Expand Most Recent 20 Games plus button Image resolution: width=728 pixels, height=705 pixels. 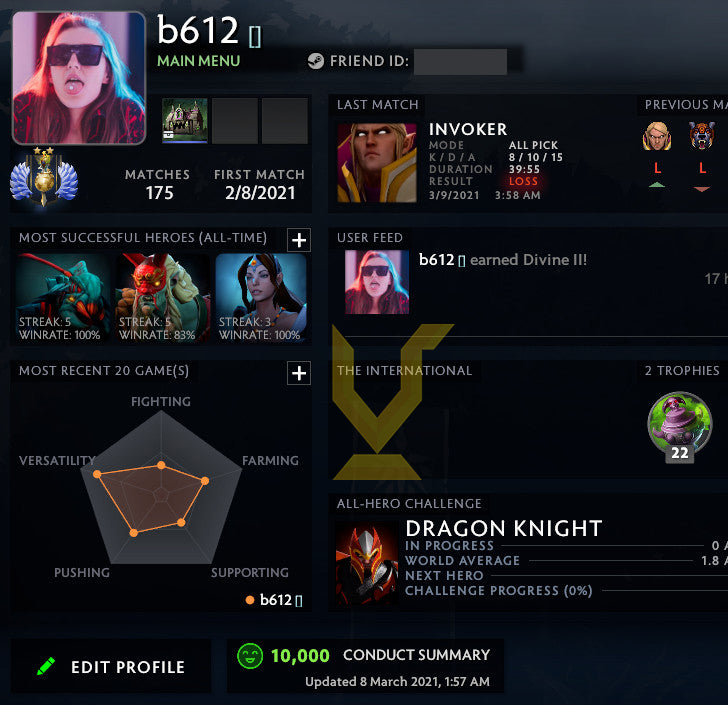299,373
